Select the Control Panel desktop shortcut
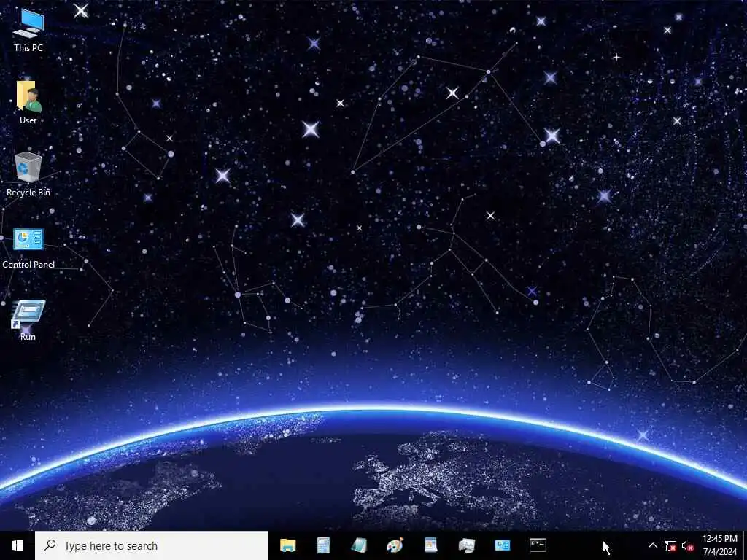The height and width of the screenshot is (560, 747). pos(28,248)
